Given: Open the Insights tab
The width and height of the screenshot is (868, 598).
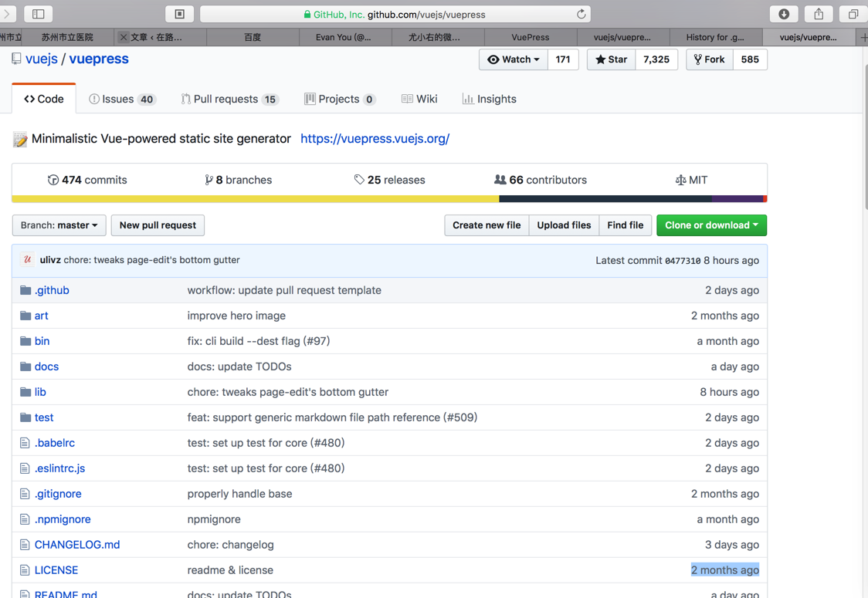Looking at the screenshot, I should [489, 99].
